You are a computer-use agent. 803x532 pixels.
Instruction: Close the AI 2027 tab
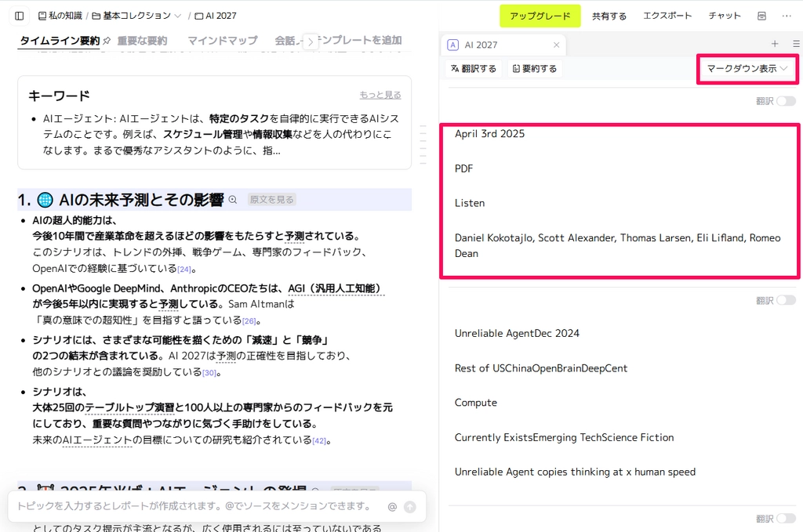click(x=557, y=45)
